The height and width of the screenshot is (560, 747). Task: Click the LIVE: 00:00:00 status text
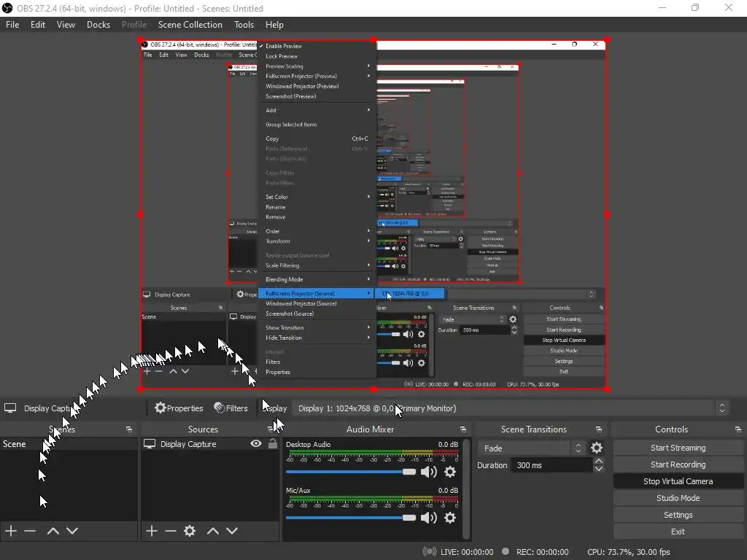(466, 552)
